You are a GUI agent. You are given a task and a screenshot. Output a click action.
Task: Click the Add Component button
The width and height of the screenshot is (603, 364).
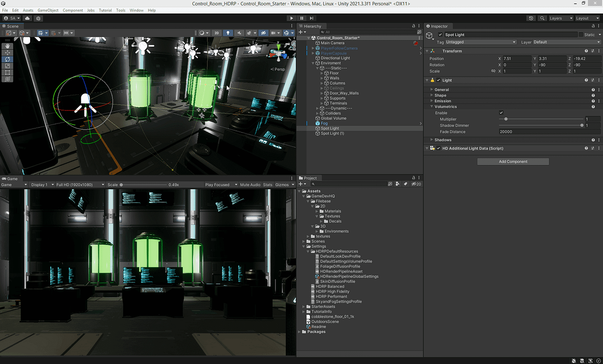pos(513,161)
